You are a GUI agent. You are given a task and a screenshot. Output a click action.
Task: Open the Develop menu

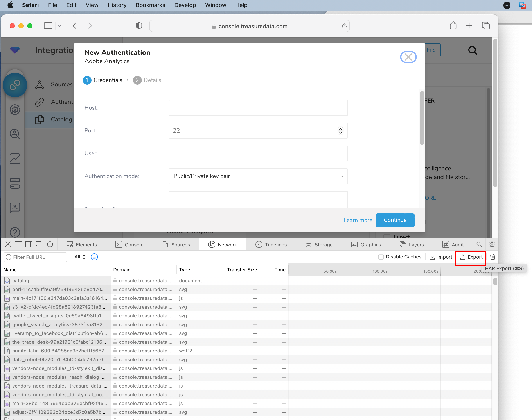click(185, 5)
